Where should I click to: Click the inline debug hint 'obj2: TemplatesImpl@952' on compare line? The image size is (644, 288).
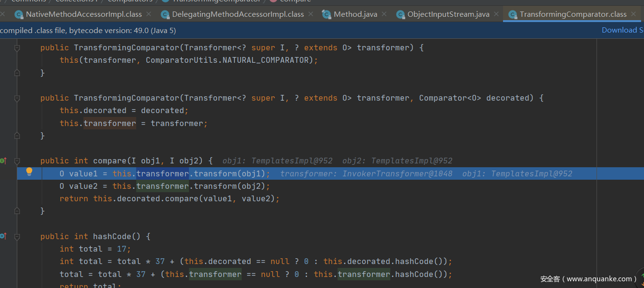click(x=398, y=161)
